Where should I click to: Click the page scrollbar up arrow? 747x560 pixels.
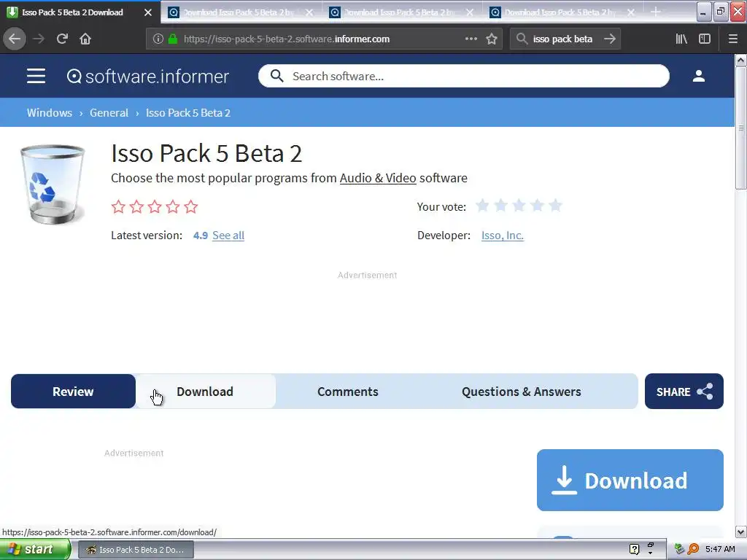(x=740, y=60)
